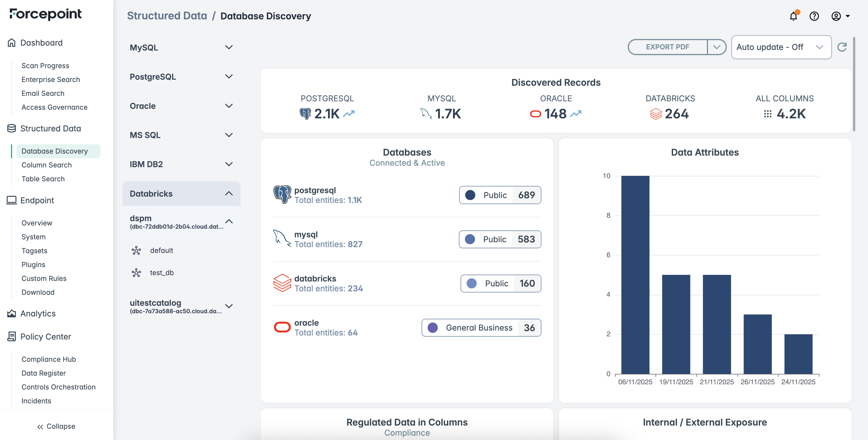Open the help question mark icon

tap(814, 16)
